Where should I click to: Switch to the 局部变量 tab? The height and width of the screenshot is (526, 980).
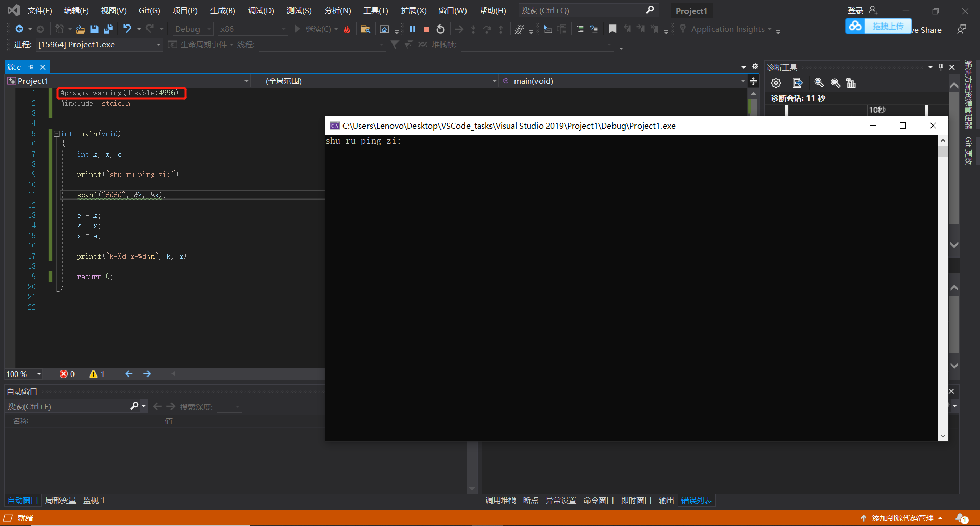click(x=60, y=500)
